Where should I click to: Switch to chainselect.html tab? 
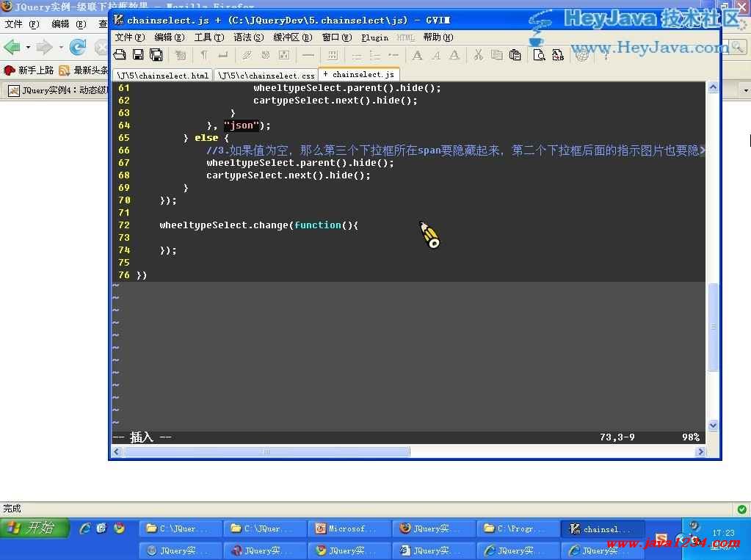[x=163, y=75]
